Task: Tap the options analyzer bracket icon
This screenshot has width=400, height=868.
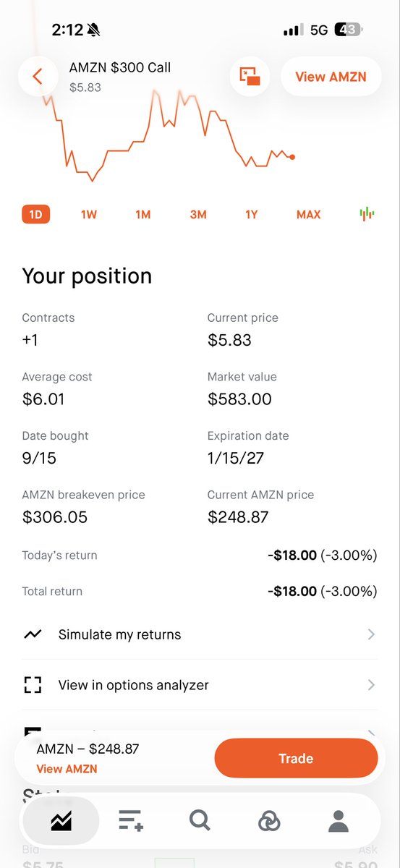Action: pos(33,685)
